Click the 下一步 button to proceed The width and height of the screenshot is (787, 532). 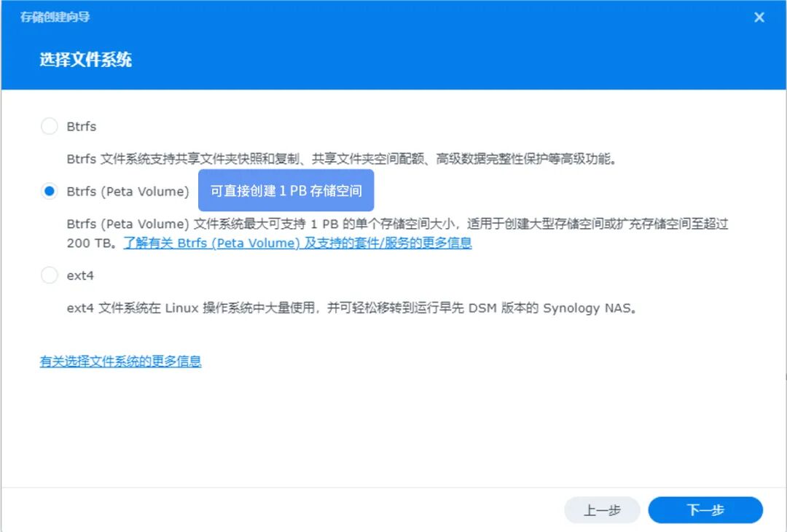point(704,509)
